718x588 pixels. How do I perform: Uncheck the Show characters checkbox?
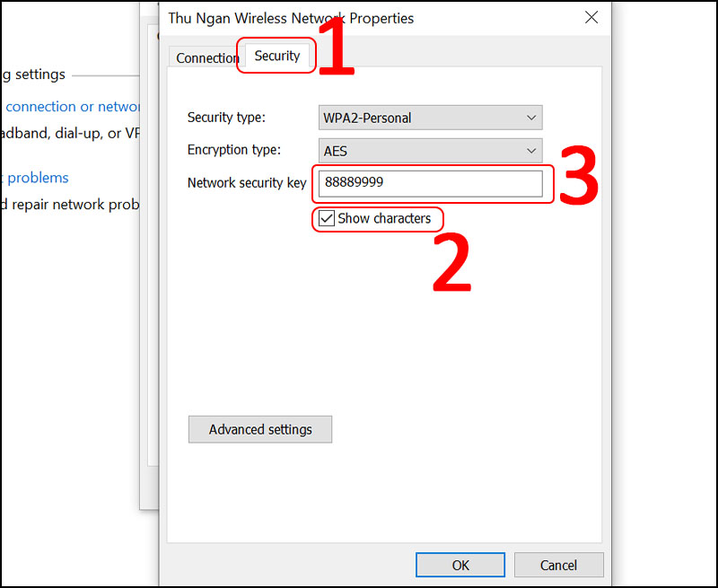pos(327,218)
